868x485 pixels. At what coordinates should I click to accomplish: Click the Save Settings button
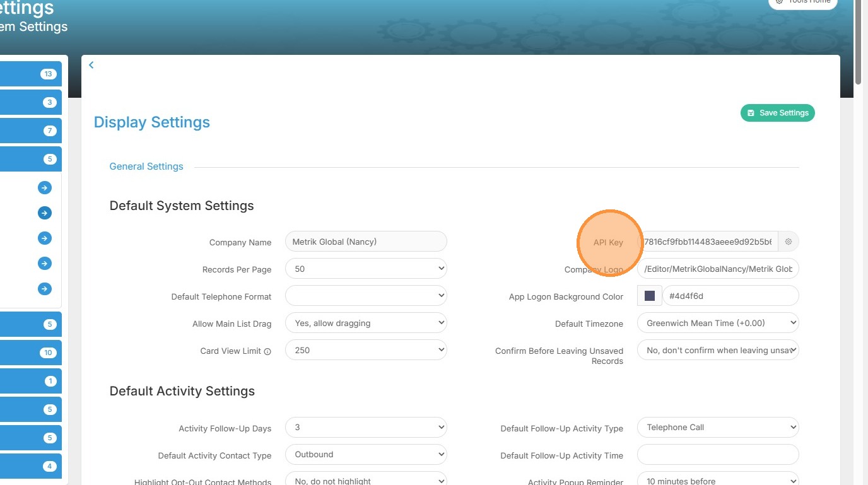point(778,113)
